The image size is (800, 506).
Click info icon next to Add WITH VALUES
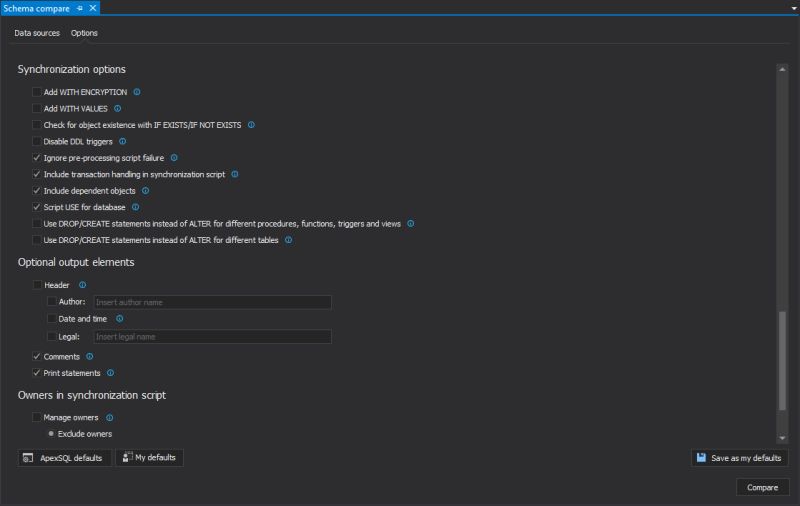coord(117,108)
